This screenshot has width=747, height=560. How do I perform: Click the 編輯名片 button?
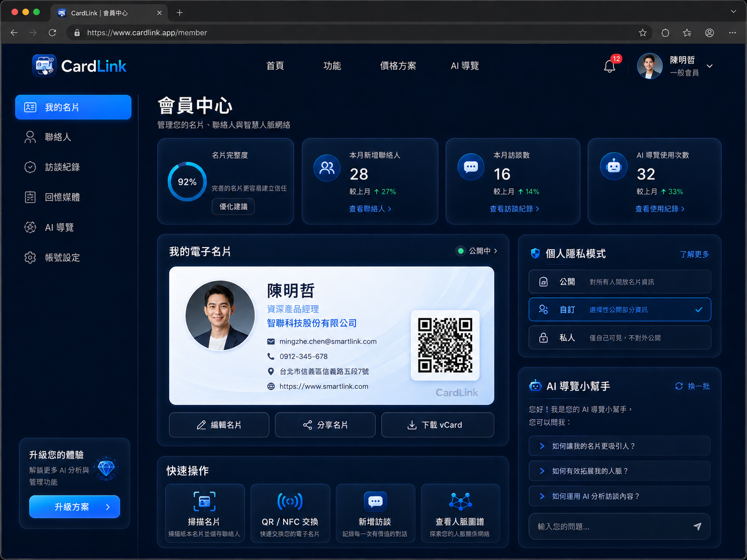point(219,425)
